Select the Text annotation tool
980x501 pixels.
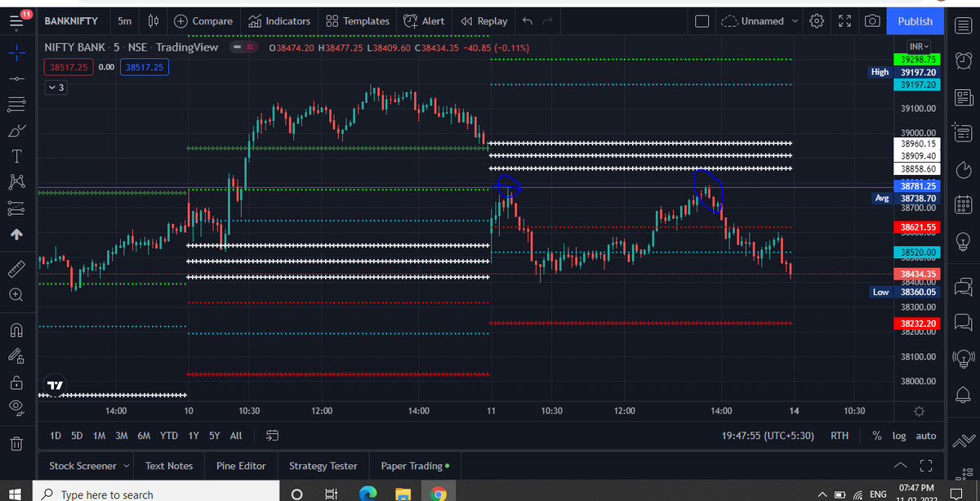click(x=16, y=156)
